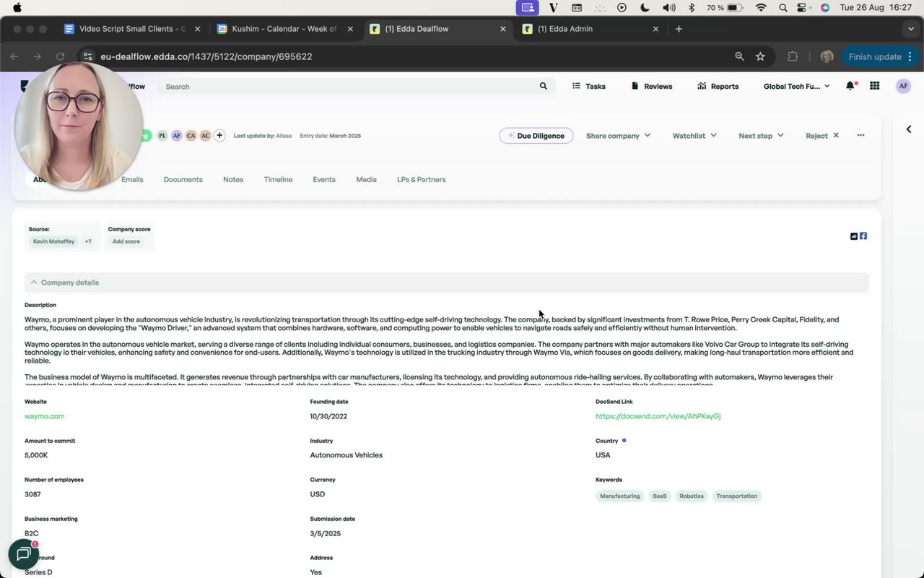This screenshot has width=924, height=578.
Task: Add a team member with plus icon
Action: point(219,136)
